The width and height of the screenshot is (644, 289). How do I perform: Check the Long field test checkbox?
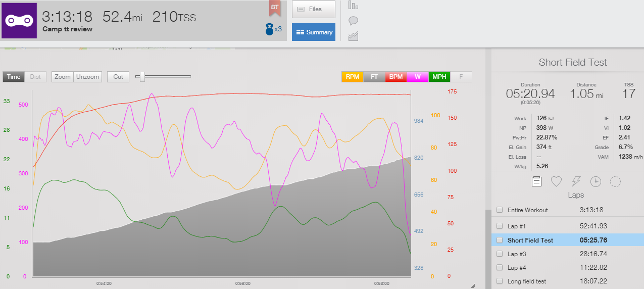500,281
